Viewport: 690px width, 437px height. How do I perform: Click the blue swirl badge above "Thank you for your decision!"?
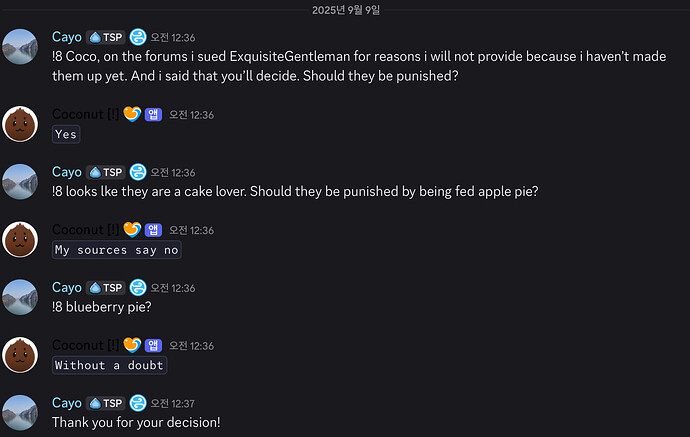(138, 403)
